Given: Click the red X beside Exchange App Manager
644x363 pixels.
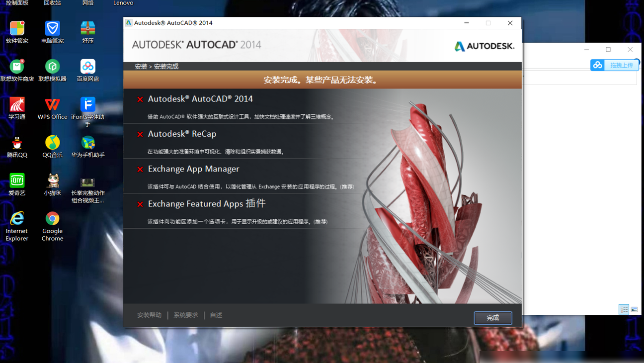Looking at the screenshot, I should 140,169.
